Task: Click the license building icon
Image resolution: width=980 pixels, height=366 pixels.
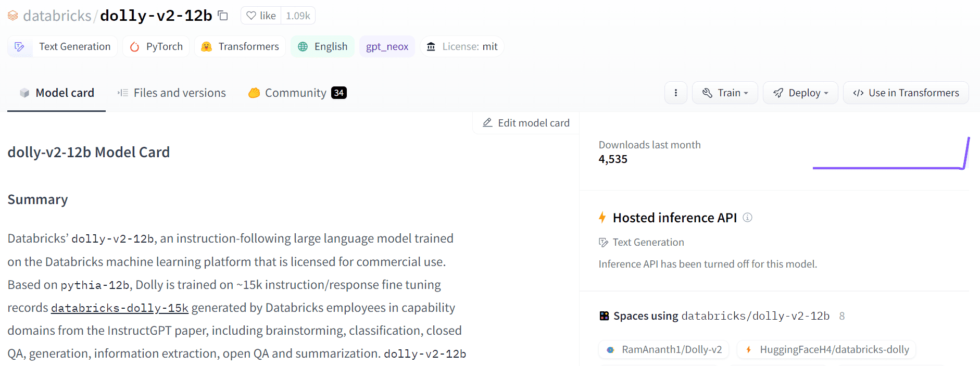Action: 431,47
